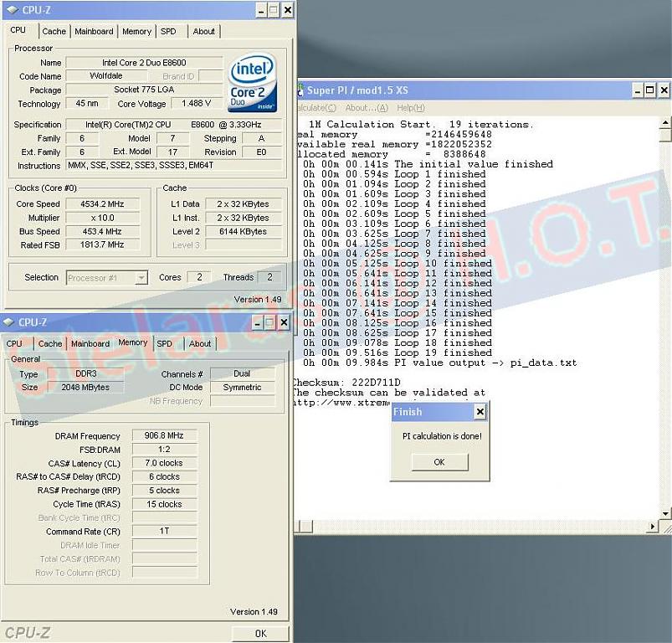
Task: Click the DRAM Frequency value 906.8 MHz
Action: [164, 435]
